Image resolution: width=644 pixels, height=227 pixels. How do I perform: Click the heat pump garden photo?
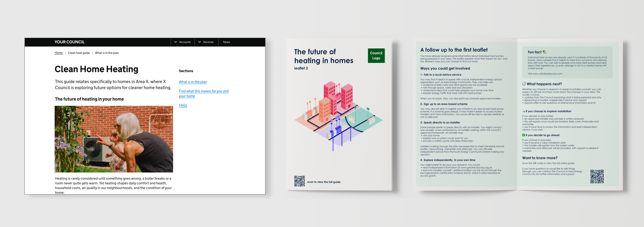pos(114,139)
